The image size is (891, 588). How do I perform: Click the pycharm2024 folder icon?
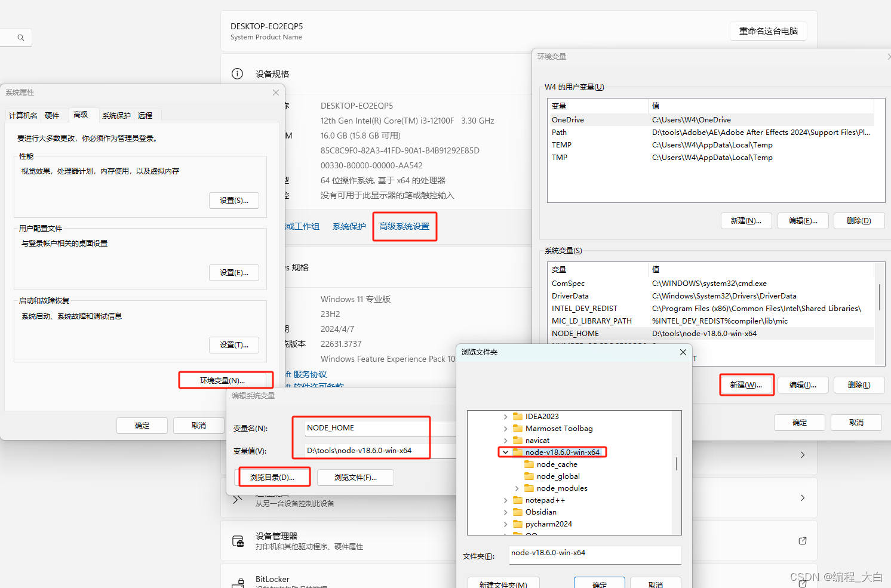tap(518, 524)
